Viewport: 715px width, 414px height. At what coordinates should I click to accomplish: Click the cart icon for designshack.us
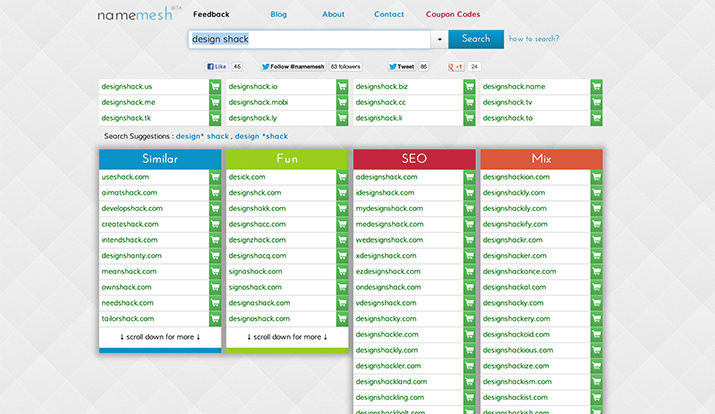[215, 87]
